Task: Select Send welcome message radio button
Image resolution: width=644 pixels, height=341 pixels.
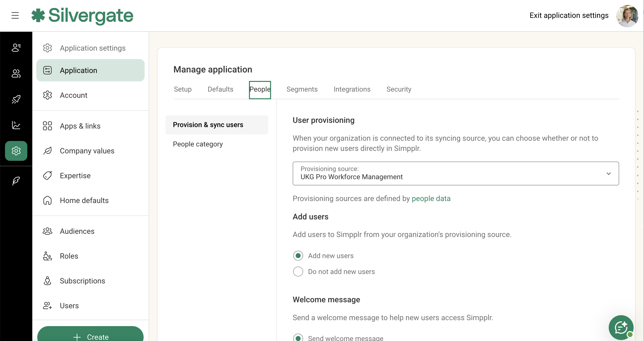Action: (298, 338)
